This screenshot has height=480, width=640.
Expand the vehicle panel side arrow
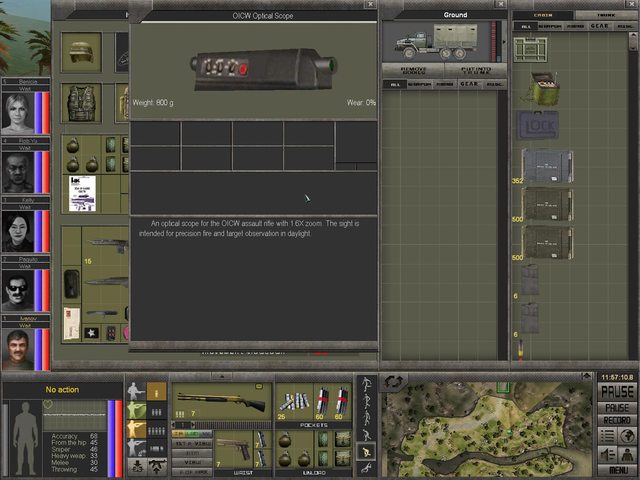click(504, 42)
